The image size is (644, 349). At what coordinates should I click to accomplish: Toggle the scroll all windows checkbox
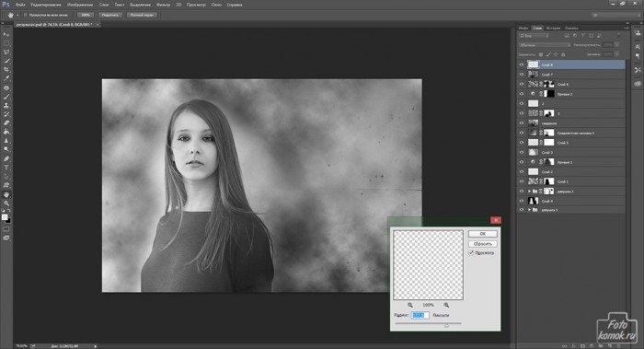pos(26,15)
